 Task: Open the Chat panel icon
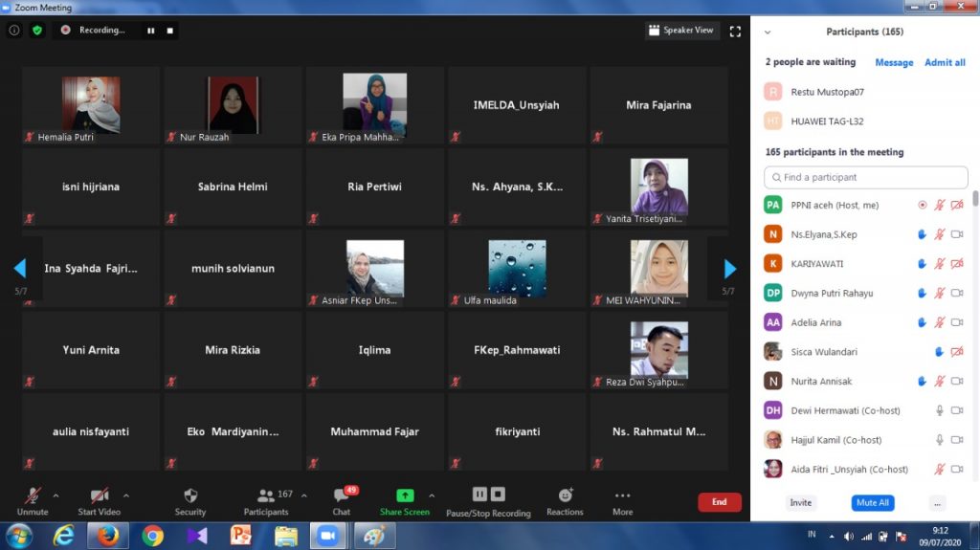tap(341, 495)
